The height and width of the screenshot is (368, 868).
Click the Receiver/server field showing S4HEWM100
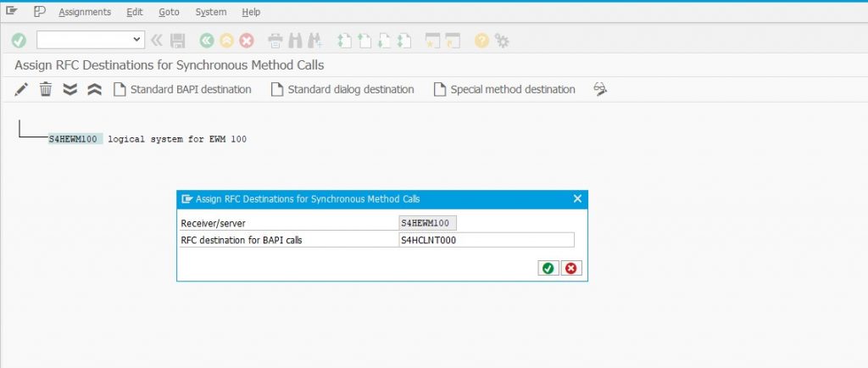427,223
